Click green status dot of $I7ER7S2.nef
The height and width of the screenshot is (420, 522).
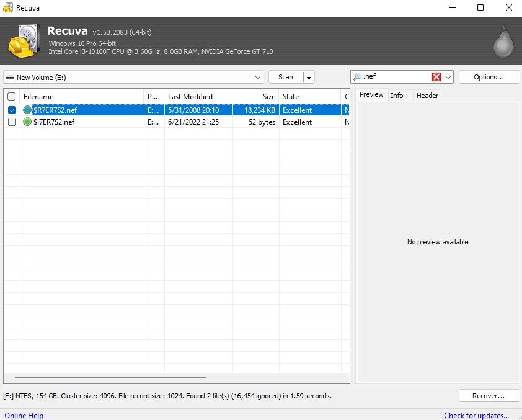click(27, 122)
